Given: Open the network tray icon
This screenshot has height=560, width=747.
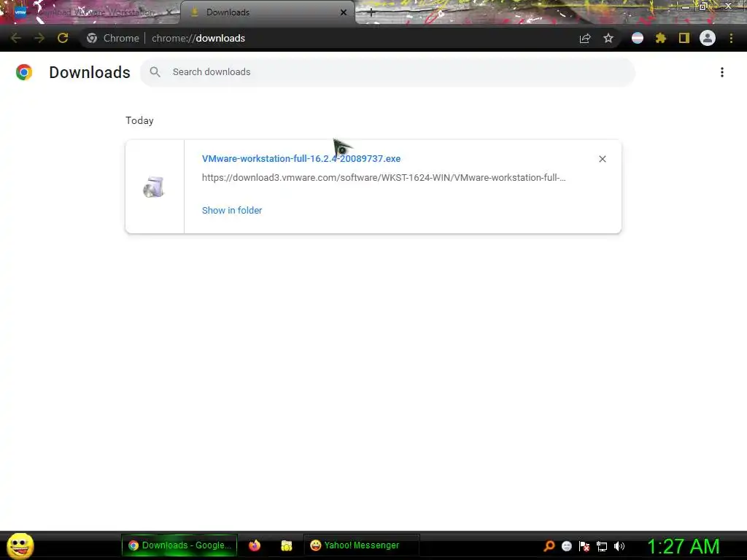Looking at the screenshot, I should click(x=602, y=546).
